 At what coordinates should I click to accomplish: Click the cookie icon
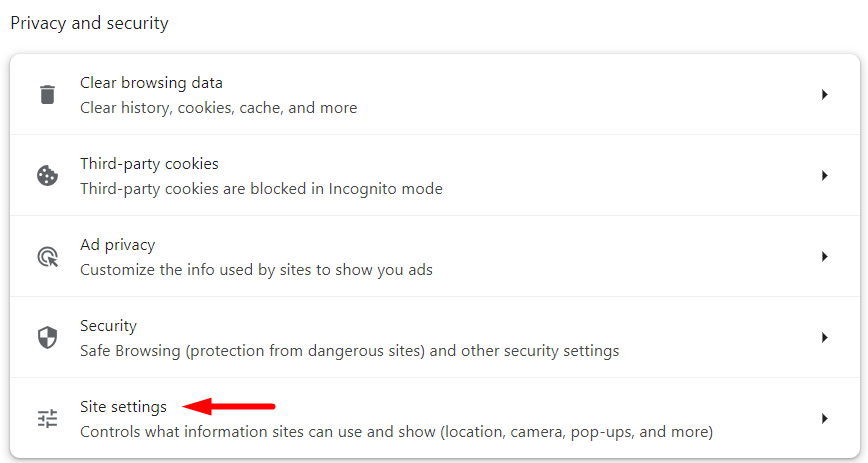click(48, 176)
